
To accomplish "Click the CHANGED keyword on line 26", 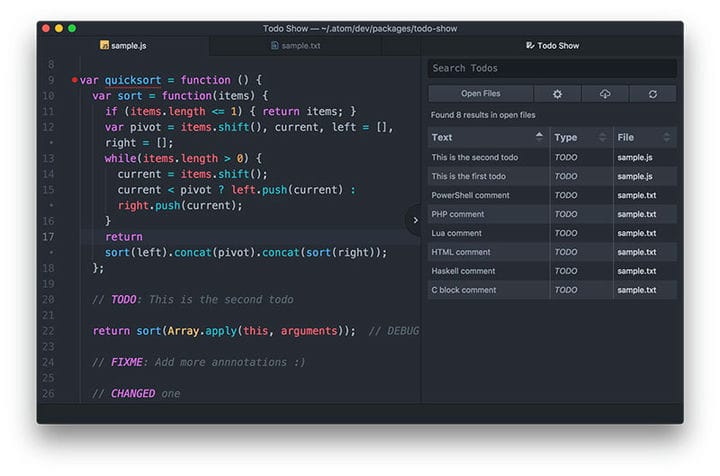I will pyautogui.click(x=133, y=393).
